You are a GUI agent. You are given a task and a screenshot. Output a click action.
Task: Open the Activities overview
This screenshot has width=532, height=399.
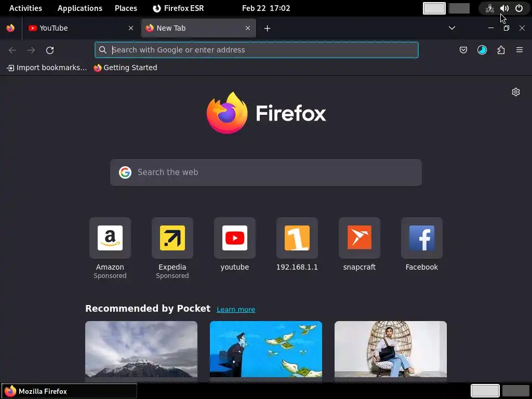(x=25, y=8)
